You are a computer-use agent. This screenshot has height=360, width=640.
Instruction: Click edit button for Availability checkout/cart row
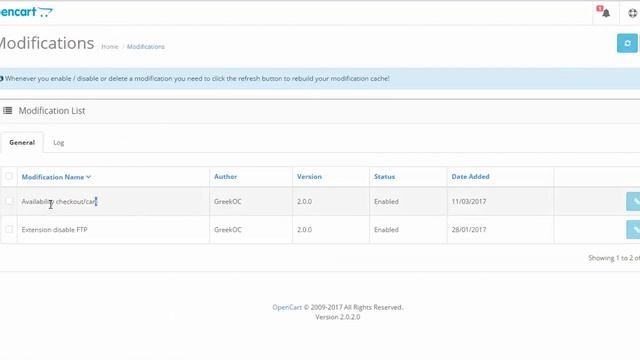tap(633, 201)
